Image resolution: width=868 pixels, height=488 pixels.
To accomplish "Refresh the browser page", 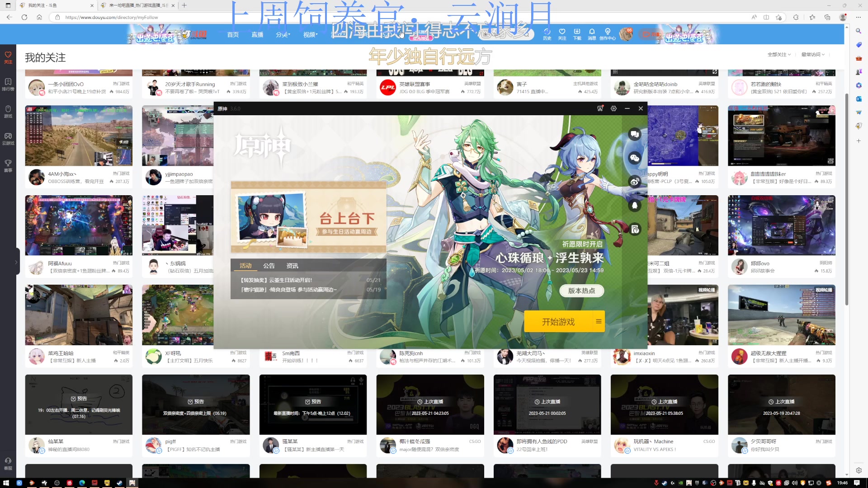I will 24,17.
